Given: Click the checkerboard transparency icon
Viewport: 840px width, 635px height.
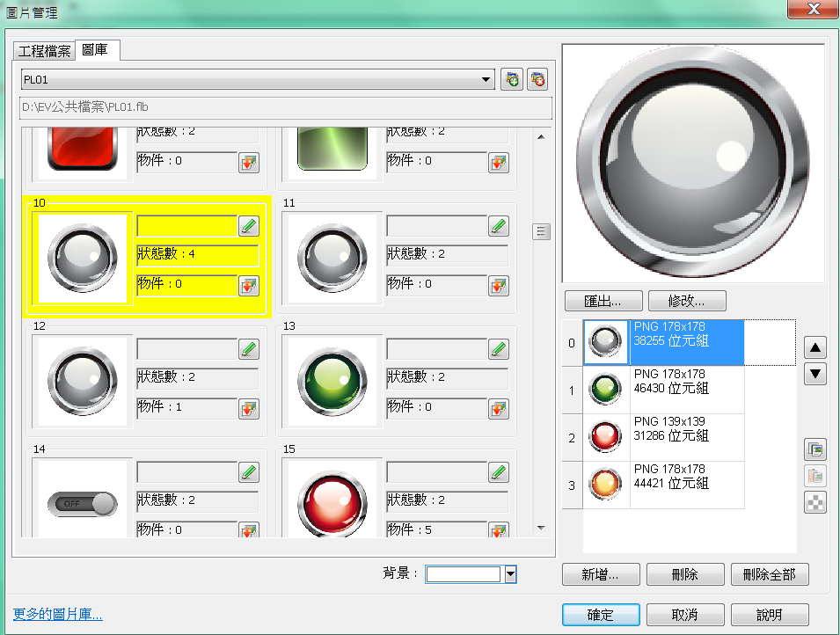Looking at the screenshot, I should (814, 502).
